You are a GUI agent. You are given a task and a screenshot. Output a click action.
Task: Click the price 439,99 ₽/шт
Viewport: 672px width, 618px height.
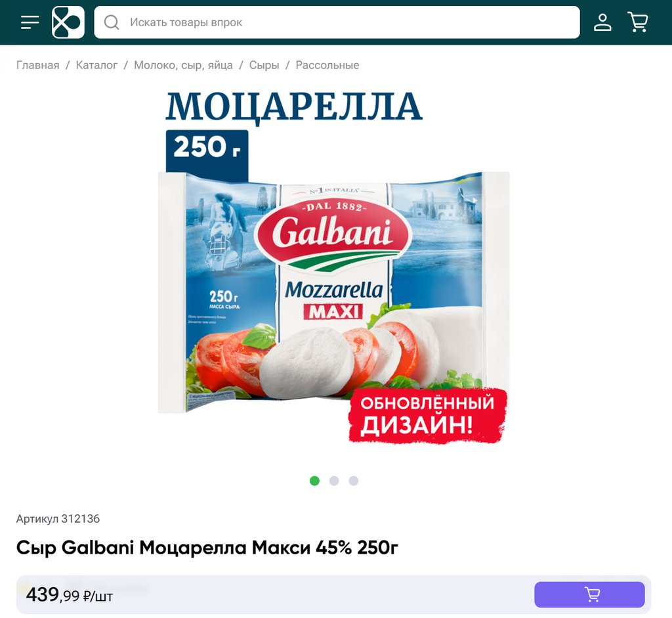click(70, 595)
